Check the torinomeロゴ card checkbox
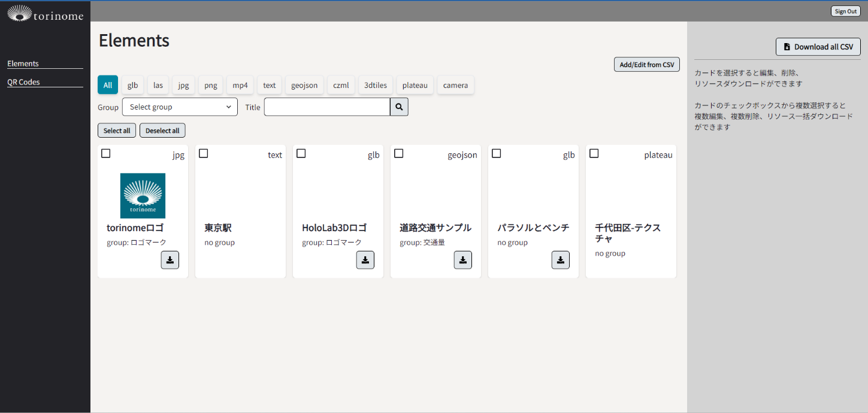Screen dimensions: 868x413 pos(106,154)
